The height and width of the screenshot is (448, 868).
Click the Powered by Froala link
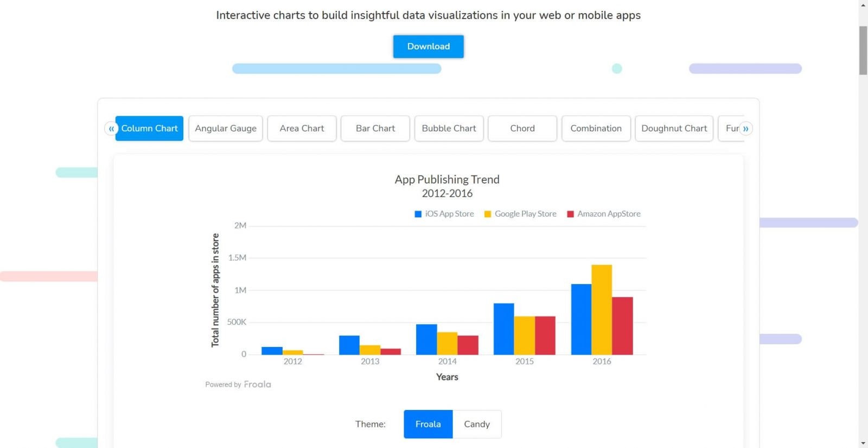(x=238, y=384)
